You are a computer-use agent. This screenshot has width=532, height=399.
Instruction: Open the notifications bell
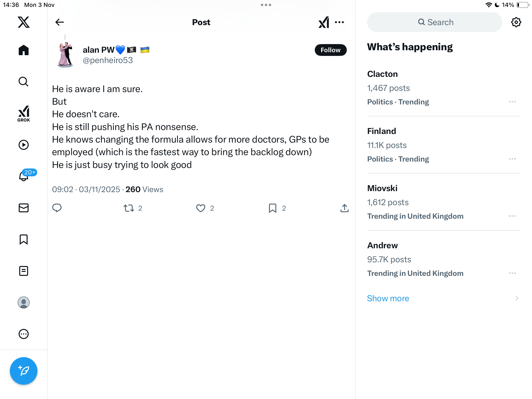(24, 176)
